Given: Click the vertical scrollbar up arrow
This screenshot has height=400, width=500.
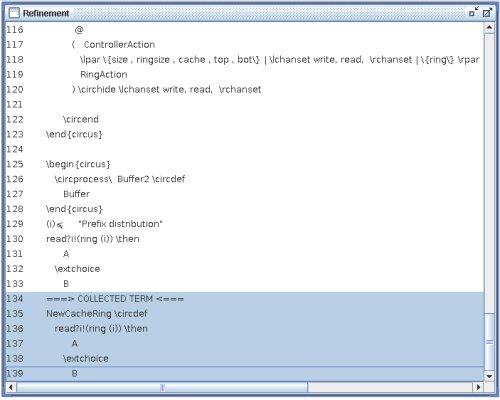Looking at the screenshot, I should point(489,27).
